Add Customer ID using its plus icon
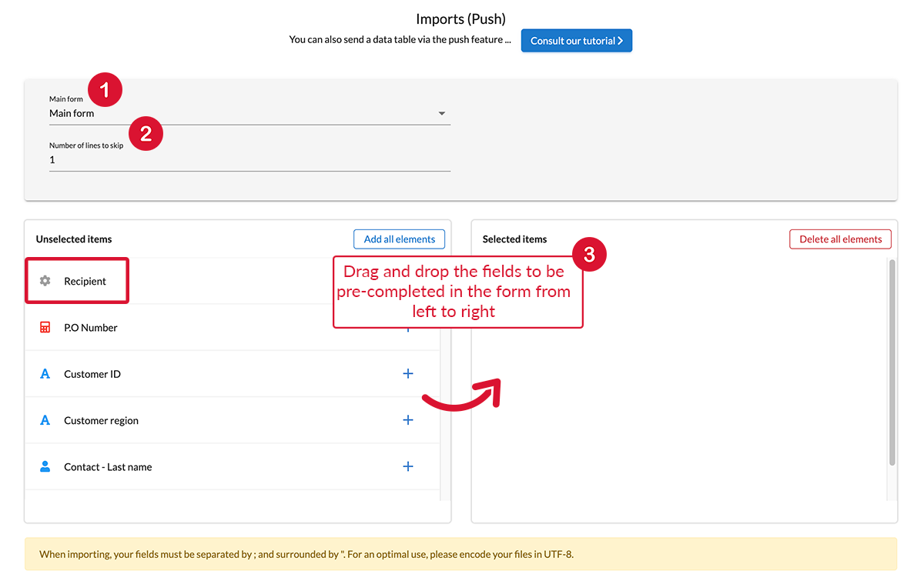The image size is (924, 581). [x=408, y=374]
